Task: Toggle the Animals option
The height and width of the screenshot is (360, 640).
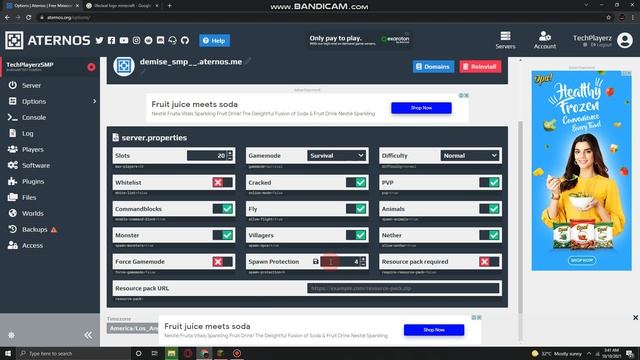Action: click(x=489, y=209)
